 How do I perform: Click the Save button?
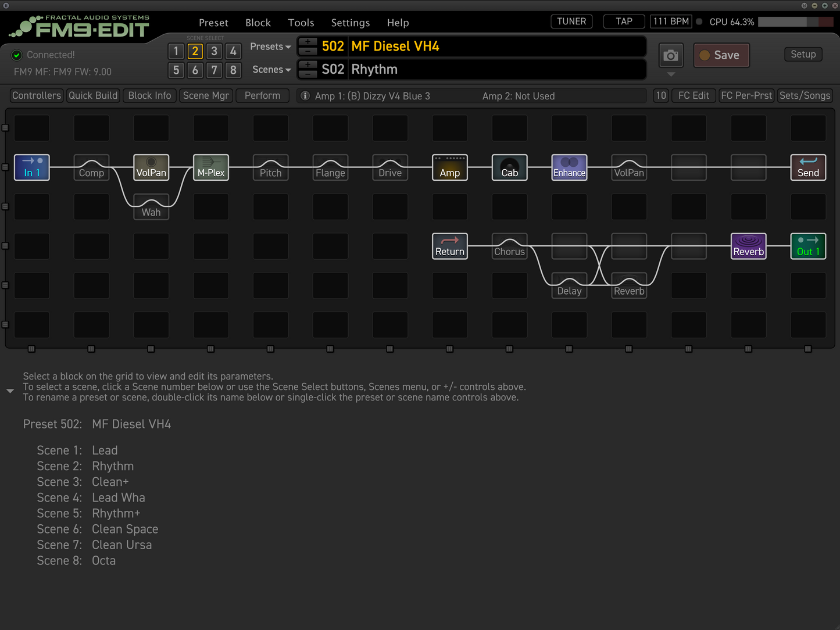(x=721, y=55)
